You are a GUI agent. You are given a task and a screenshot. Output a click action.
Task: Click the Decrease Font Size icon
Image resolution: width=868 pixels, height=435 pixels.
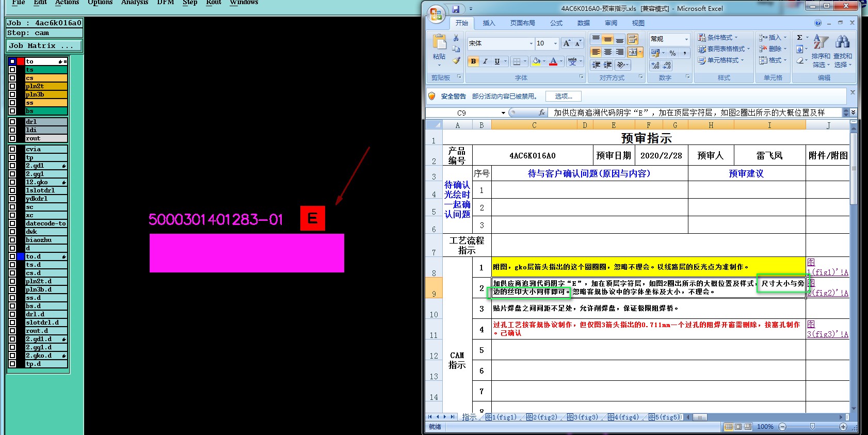[577, 43]
